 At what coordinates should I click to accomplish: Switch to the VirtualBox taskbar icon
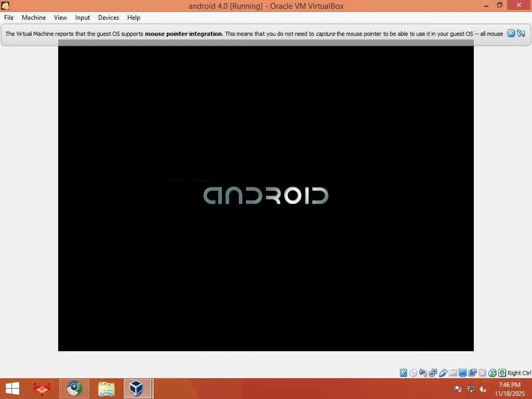[137, 389]
